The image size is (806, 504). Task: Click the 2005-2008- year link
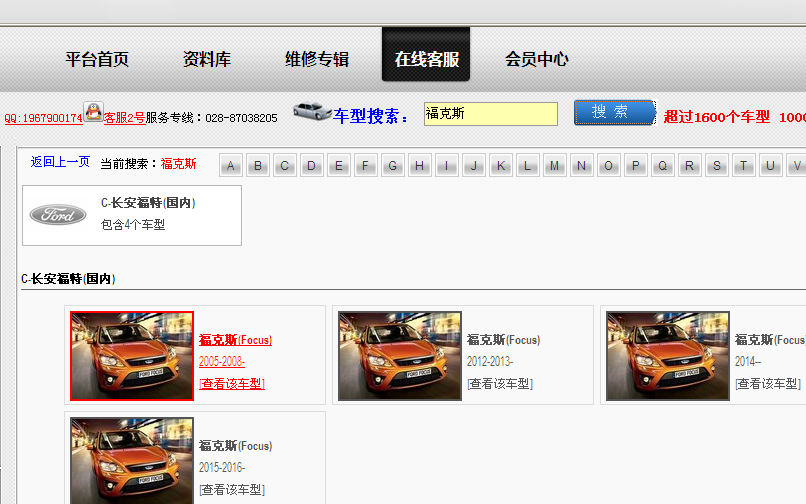tap(222, 362)
